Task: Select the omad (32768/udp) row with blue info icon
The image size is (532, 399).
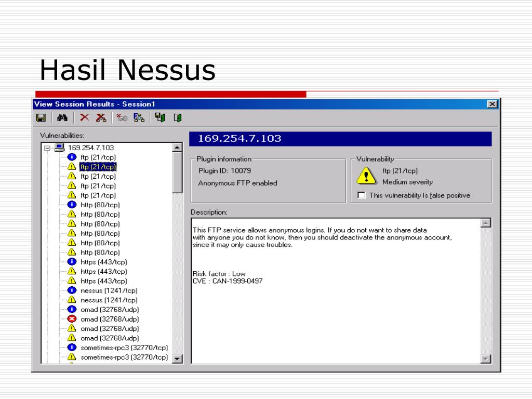Action: (x=110, y=310)
